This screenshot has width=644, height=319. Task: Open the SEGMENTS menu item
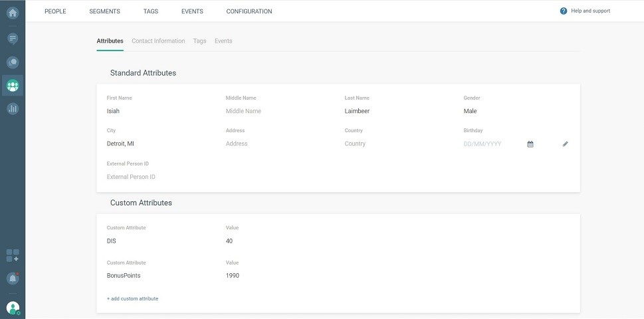(104, 11)
